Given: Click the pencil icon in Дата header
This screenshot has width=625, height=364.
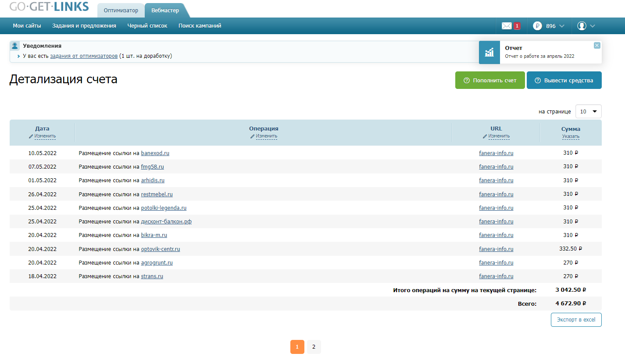Looking at the screenshot, I should point(31,136).
